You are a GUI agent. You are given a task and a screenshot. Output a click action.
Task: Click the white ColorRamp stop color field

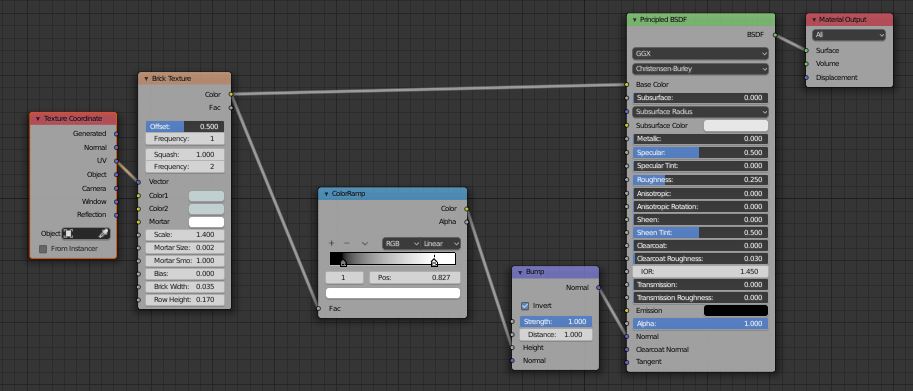(x=393, y=293)
